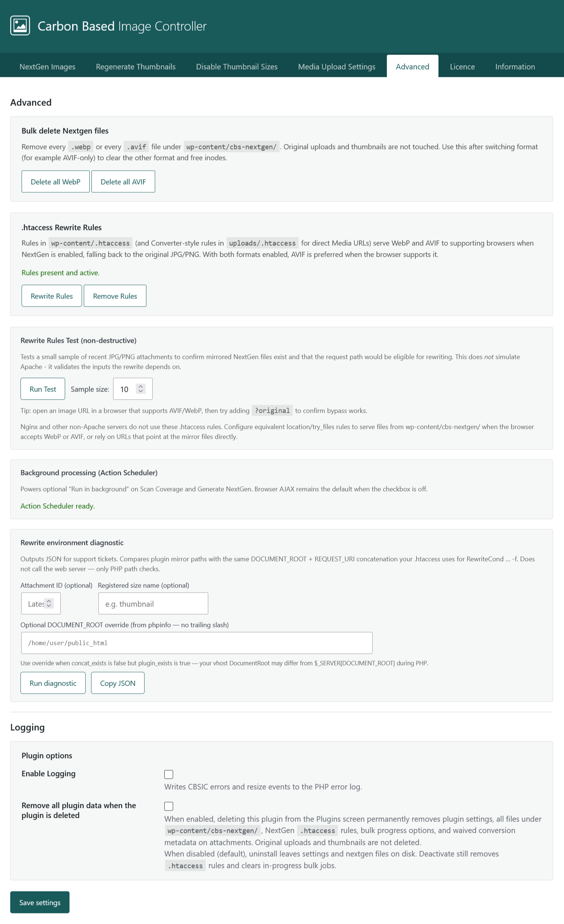Enable the Logging checkbox
Screen dimensions: 564x924
pos(169,774)
